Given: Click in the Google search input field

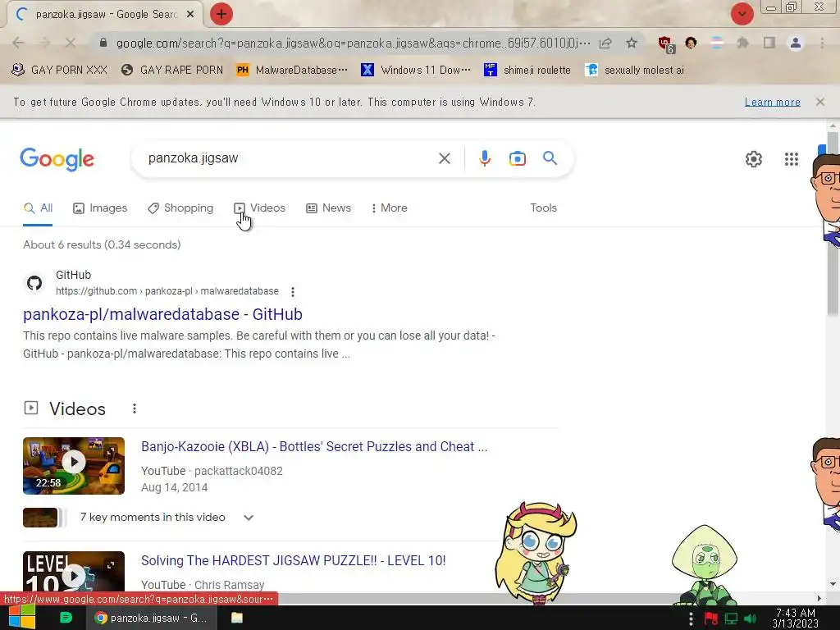Looking at the screenshot, I should tap(290, 158).
